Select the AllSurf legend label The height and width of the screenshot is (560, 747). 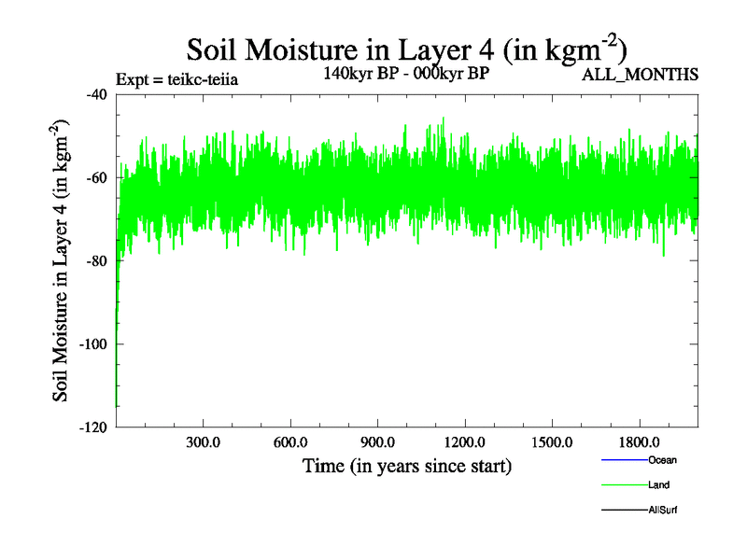[663, 511]
